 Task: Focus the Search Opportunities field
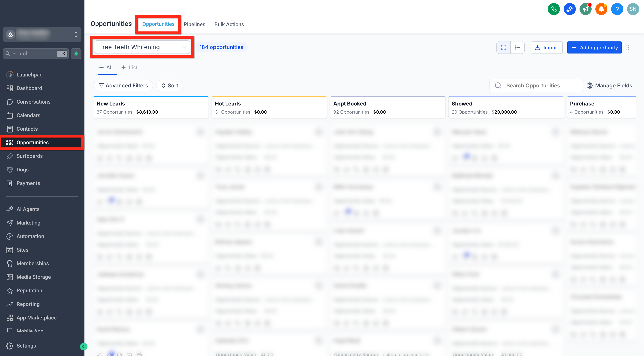coord(536,86)
